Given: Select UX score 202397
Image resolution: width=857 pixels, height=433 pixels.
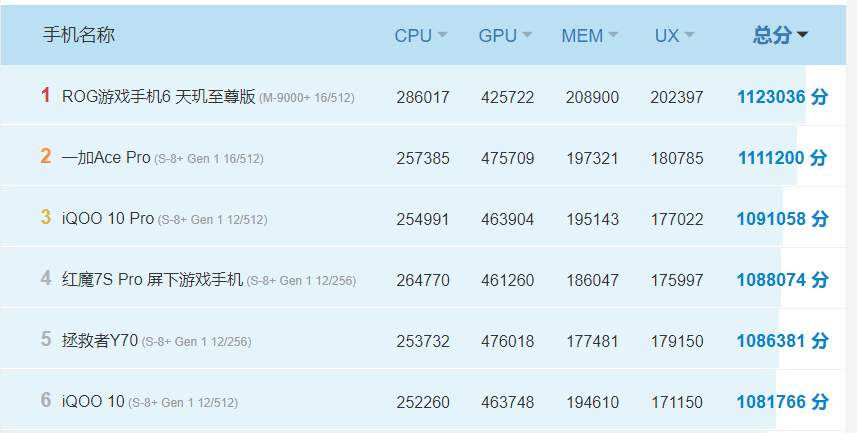Looking at the screenshot, I should [677, 97].
